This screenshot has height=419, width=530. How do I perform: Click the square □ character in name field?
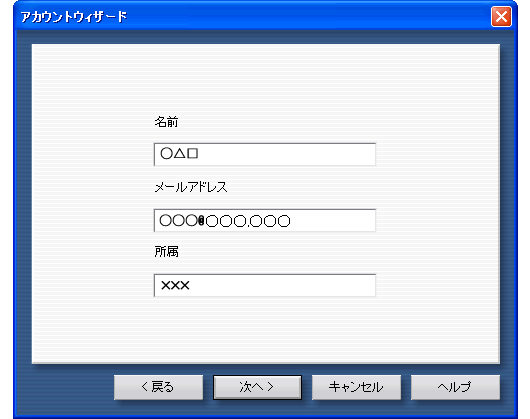(192, 154)
